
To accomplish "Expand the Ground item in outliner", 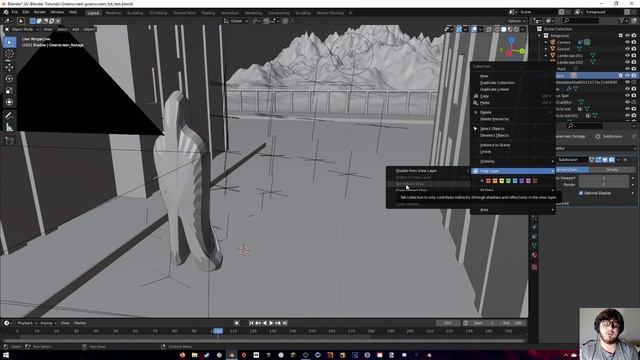I will (546, 49).
